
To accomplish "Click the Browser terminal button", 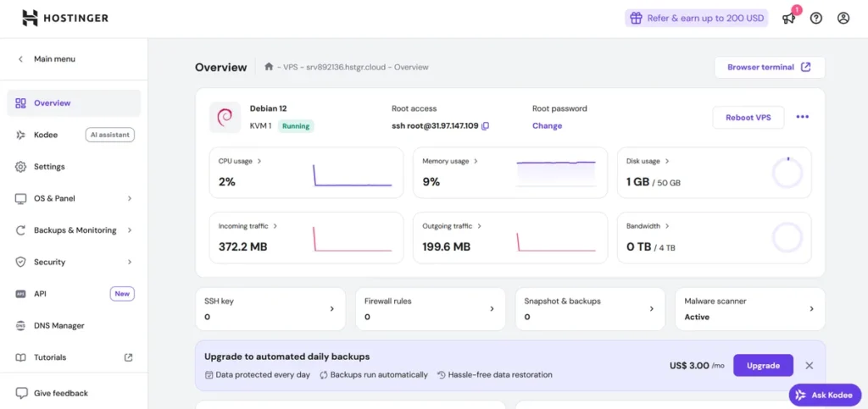I will 770,68.
